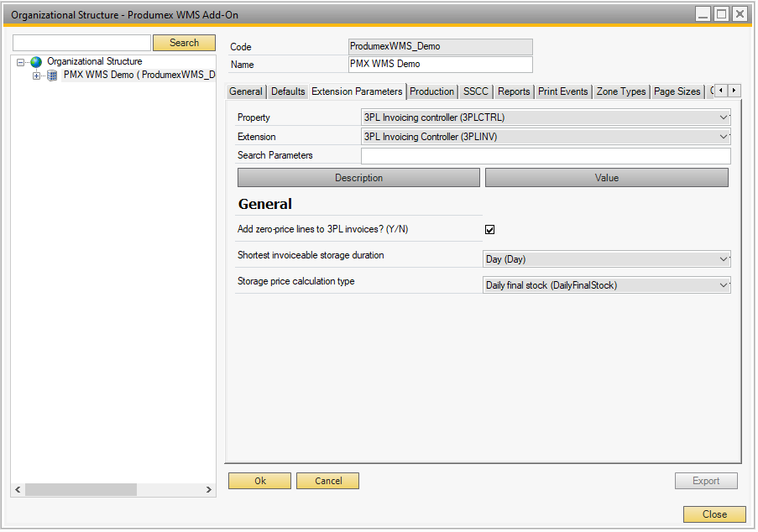Click right arrow of the tree panel scrollbar
Viewport: 758px width, 532px height.
tap(209, 489)
